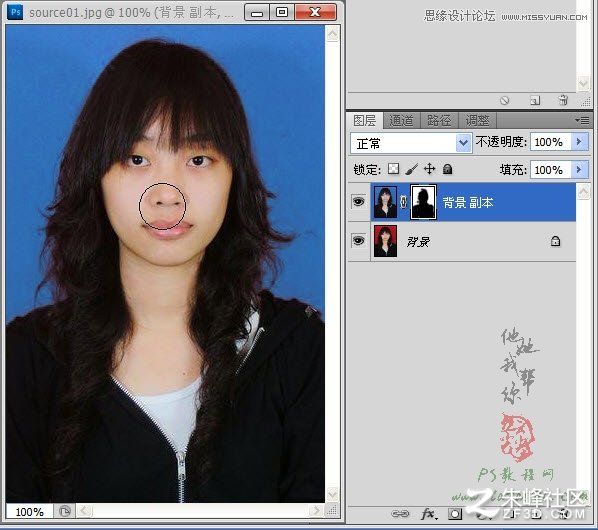Click the 不透明度 100% value field
Screen dimensions: 598x530
coord(551,142)
